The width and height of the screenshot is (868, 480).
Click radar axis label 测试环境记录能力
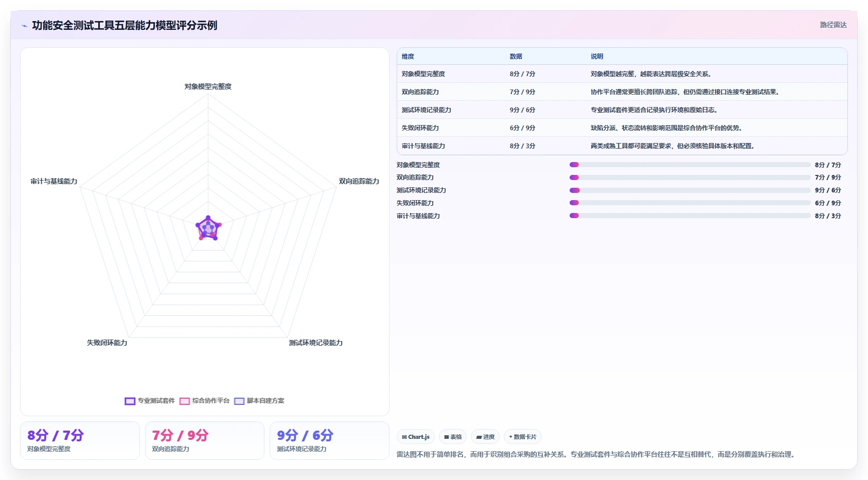315,343
